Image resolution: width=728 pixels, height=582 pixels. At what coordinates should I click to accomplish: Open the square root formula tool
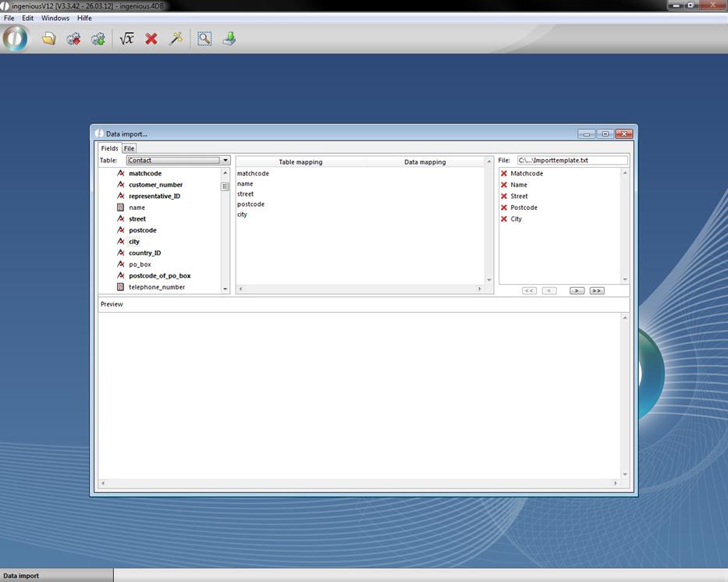[x=126, y=38]
